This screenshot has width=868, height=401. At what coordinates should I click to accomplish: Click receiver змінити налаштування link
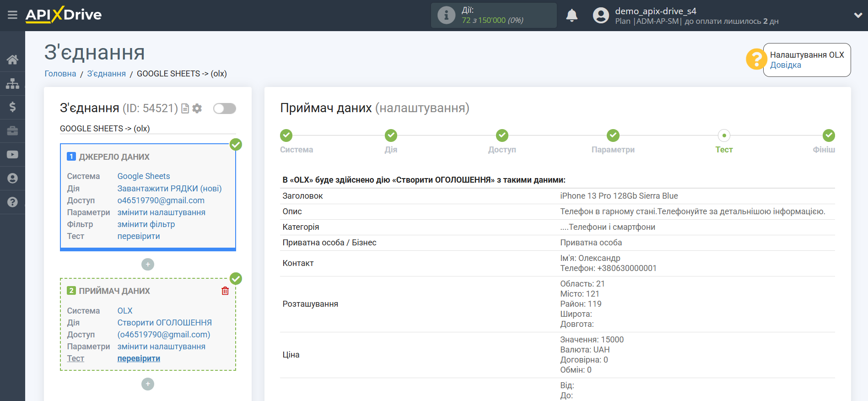coord(161,347)
